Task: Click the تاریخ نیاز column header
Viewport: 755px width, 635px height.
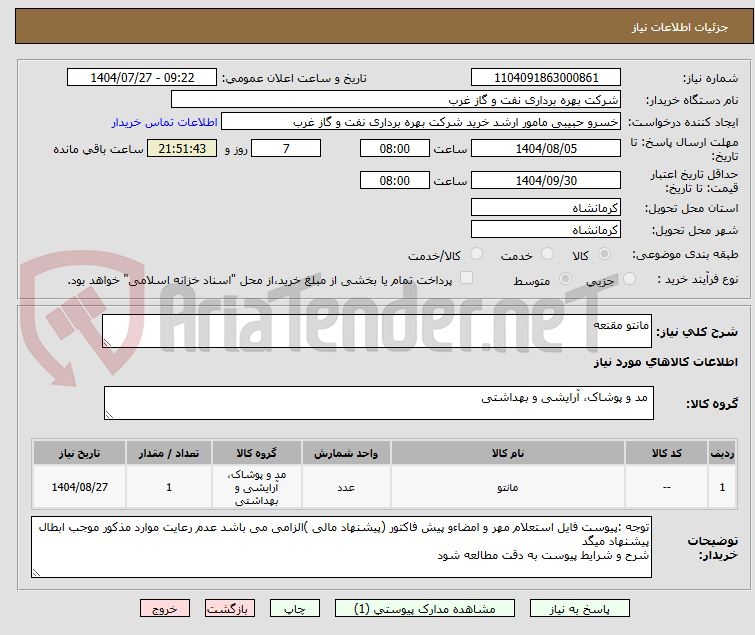Action: (x=79, y=453)
